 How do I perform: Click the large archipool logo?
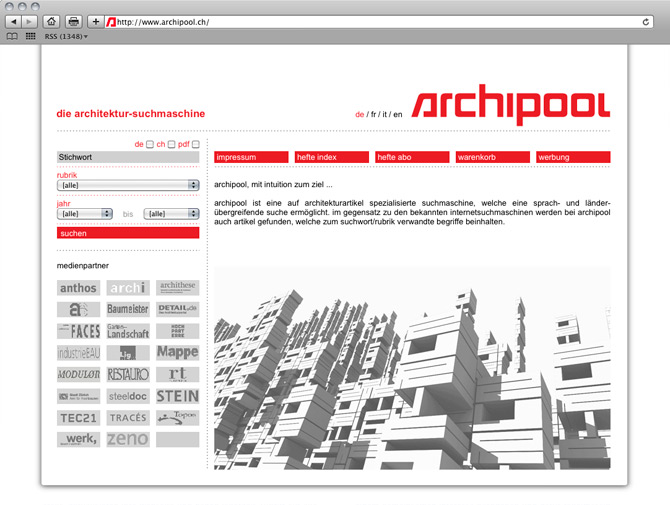pyautogui.click(x=511, y=104)
